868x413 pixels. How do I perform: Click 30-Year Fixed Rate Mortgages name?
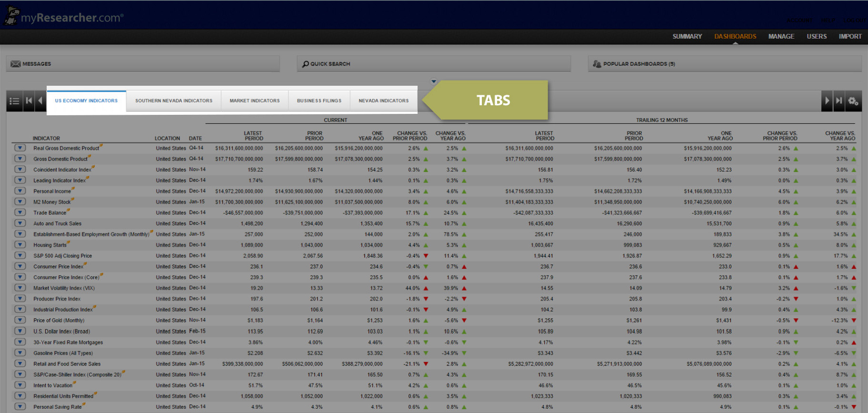pos(68,342)
